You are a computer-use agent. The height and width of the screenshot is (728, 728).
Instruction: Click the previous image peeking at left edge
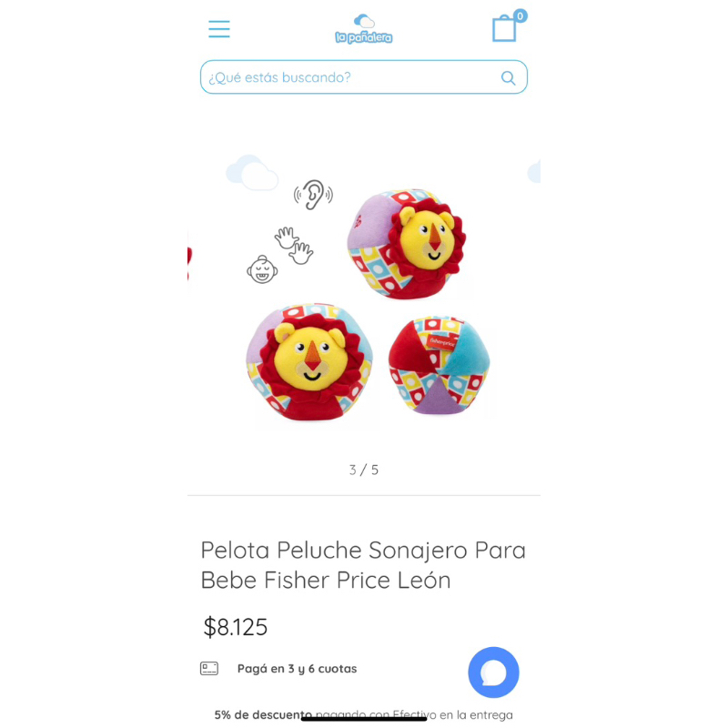tap(189, 265)
